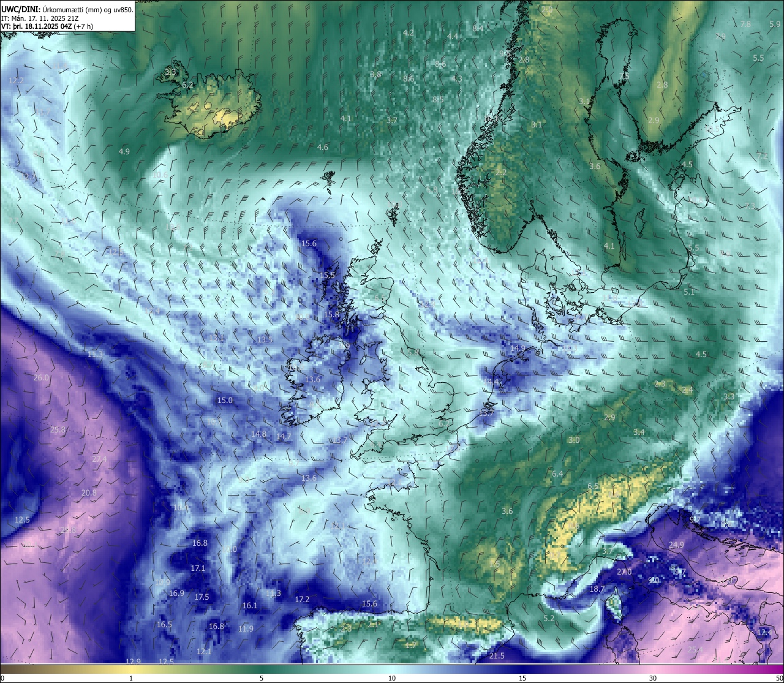Click the value 27.4 on the map
The width and height of the screenshot is (784, 683).
pyautogui.click(x=99, y=459)
